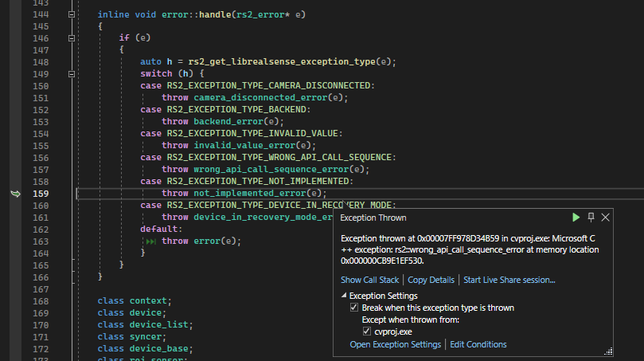
Task: Click 'RS2_EXCEPTION_TYPE_CAMERA_DISCONNECTED' case label
Action: tap(268, 85)
